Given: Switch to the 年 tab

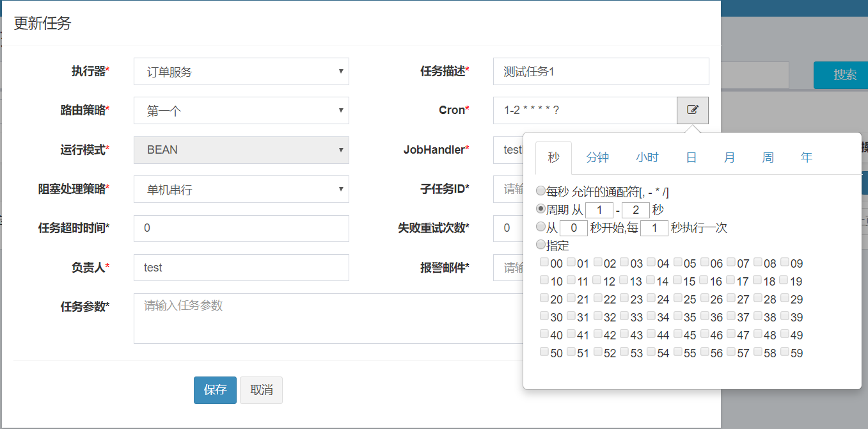Looking at the screenshot, I should coord(807,157).
